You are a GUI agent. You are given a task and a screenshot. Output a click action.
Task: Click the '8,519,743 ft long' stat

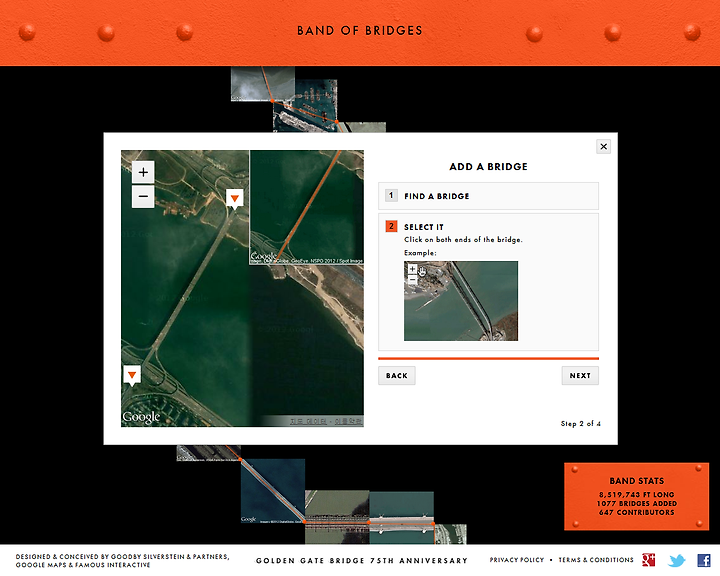pos(636,495)
